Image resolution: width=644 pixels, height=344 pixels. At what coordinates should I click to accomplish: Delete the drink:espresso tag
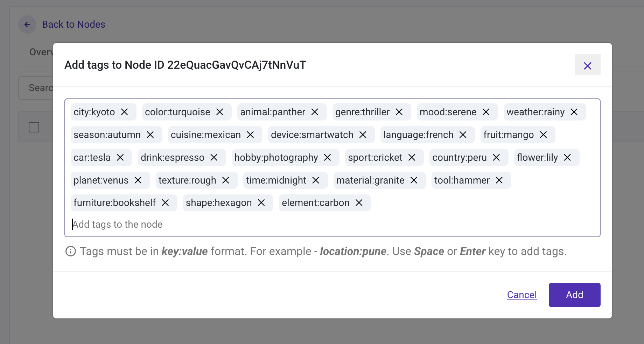(x=214, y=158)
